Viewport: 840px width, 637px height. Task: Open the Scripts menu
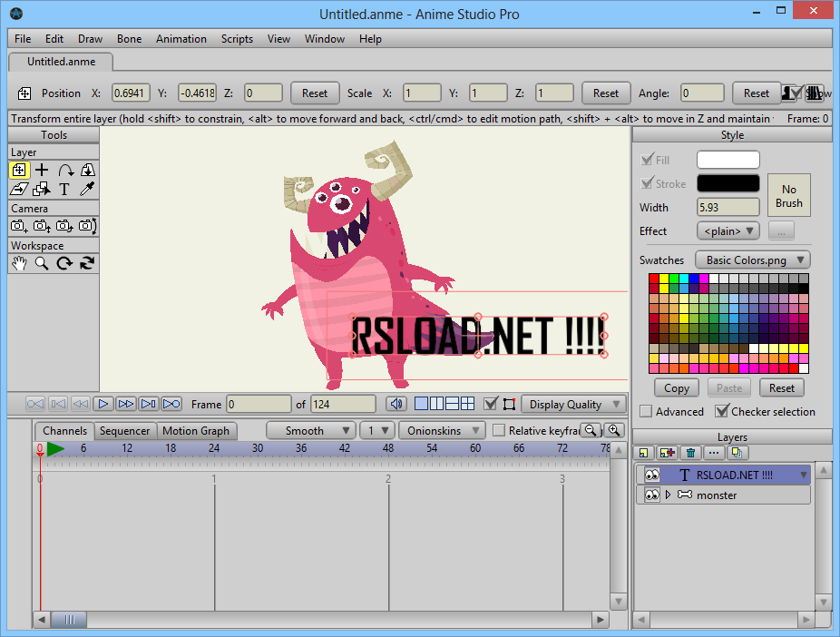pyautogui.click(x=237, y=39)
